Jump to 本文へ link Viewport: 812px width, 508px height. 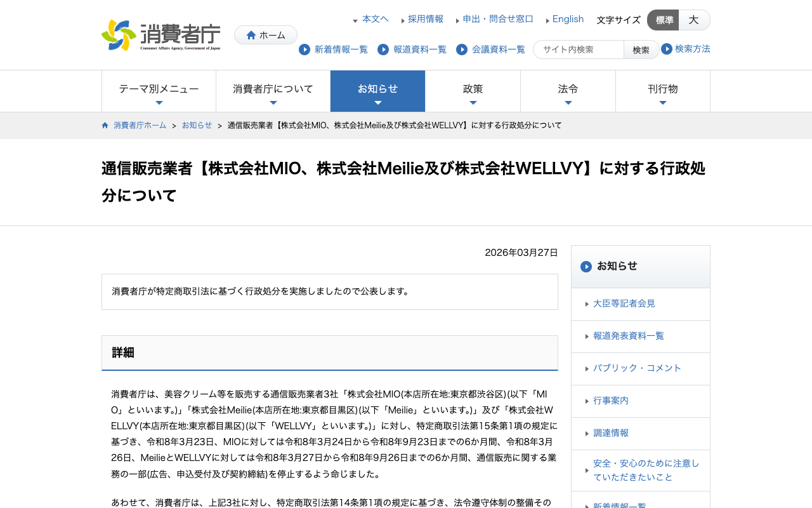(376, 19)
